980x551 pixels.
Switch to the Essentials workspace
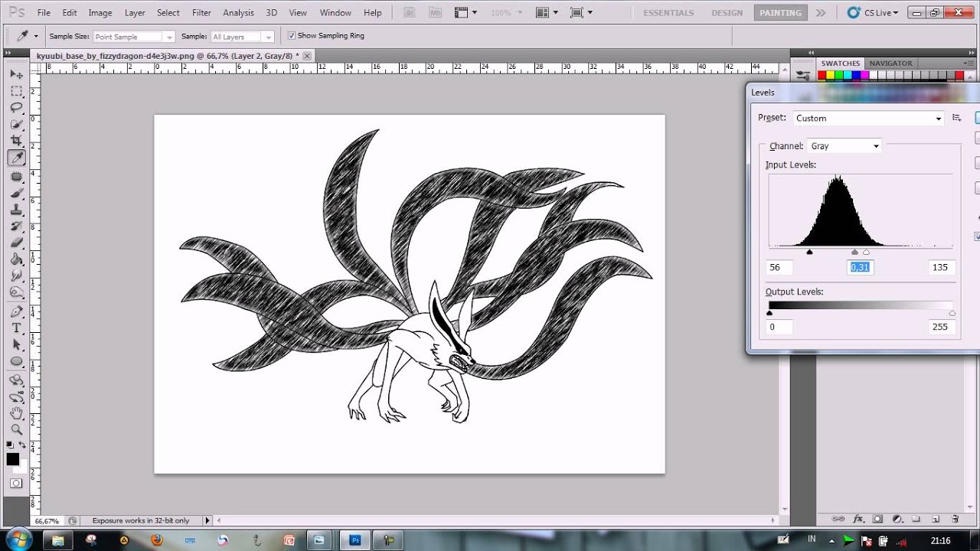click(668, 12)
